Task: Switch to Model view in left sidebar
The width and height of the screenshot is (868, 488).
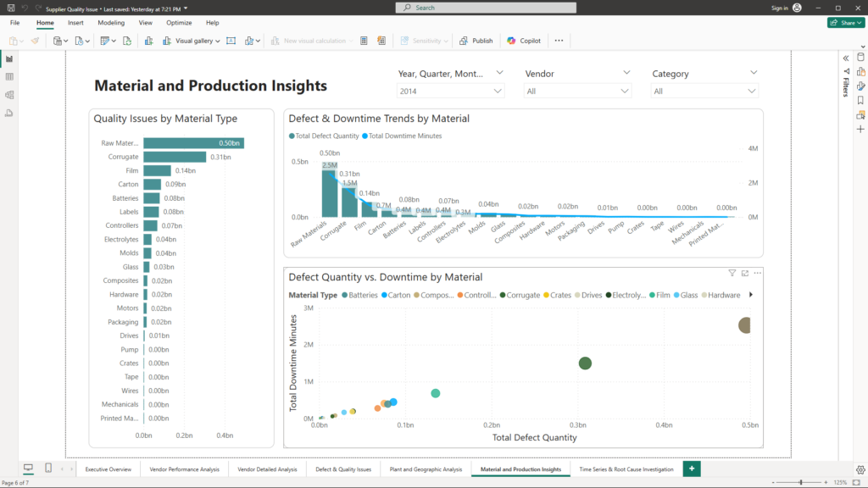Action: pos(9,95)
